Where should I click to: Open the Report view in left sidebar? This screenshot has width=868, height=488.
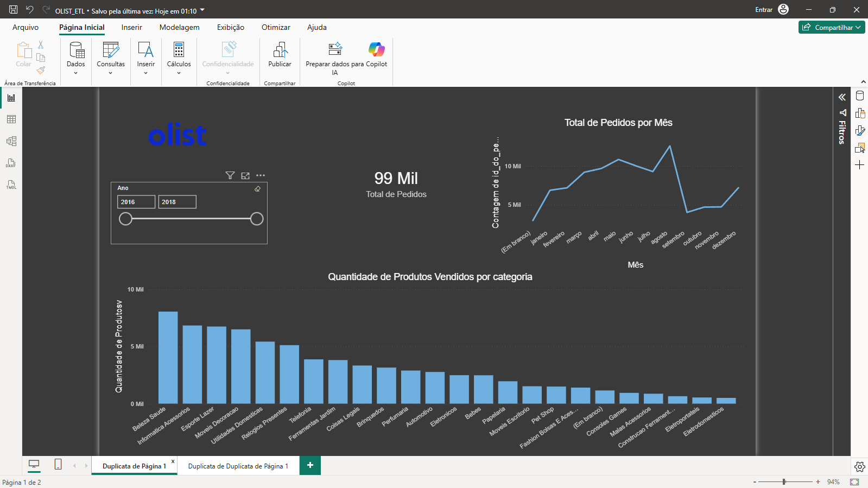(11, 98)
